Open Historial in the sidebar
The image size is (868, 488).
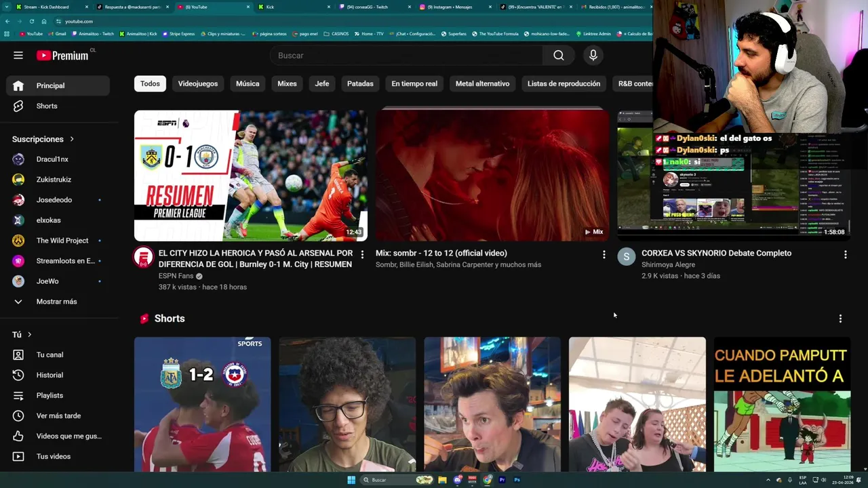58,375
